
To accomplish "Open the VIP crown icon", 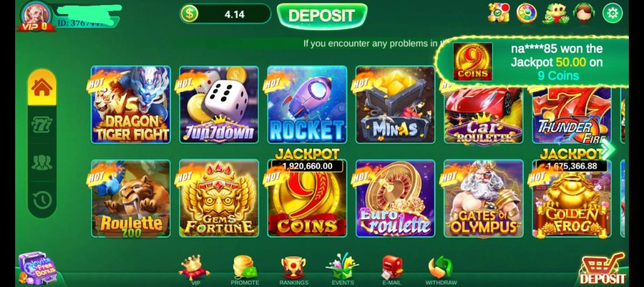I will pyautogui.click(x=194, y=271).
